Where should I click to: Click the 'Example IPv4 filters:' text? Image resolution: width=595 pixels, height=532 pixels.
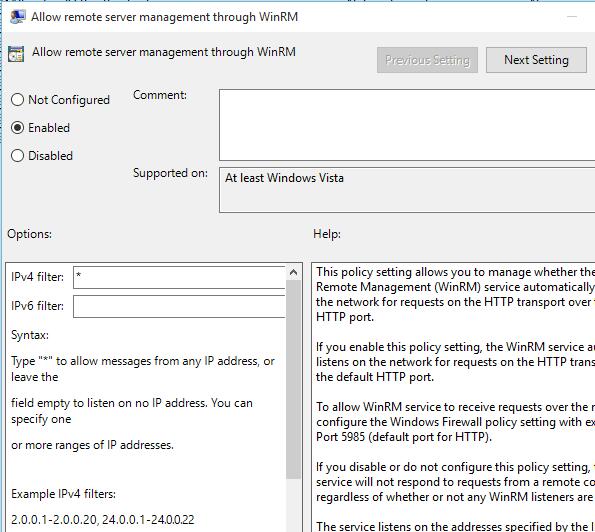point(63,494)
